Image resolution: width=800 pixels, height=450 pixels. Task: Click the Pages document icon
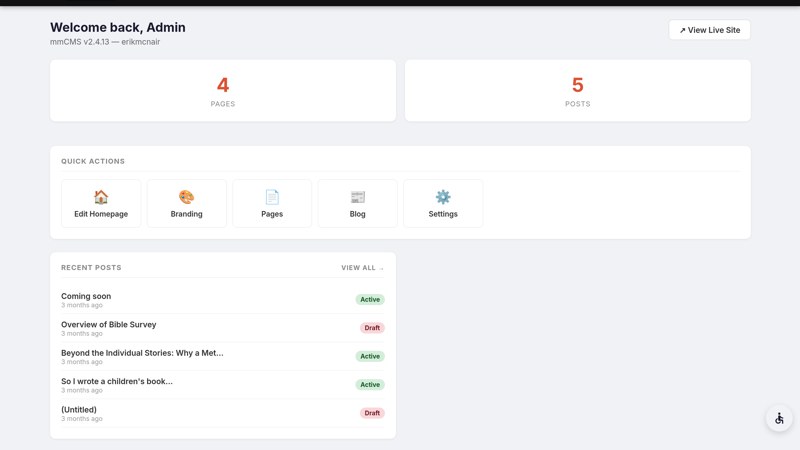[x=272, y=197]
